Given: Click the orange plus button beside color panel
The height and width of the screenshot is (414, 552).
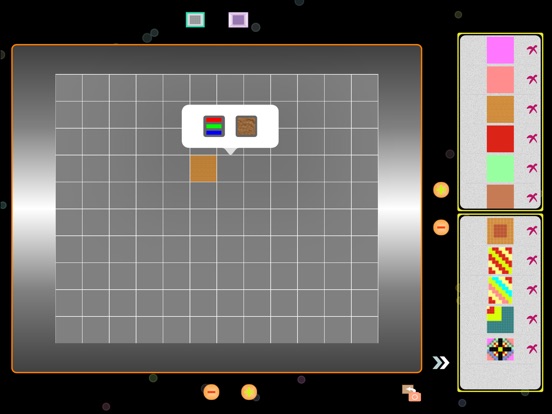Looking at the screenshot, I should tap(441, 190).
